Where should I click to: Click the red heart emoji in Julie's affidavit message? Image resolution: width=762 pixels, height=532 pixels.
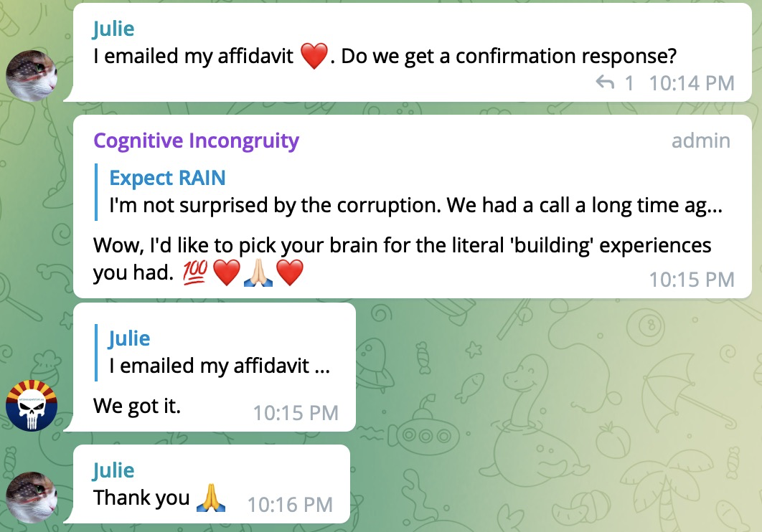[314, 56]
